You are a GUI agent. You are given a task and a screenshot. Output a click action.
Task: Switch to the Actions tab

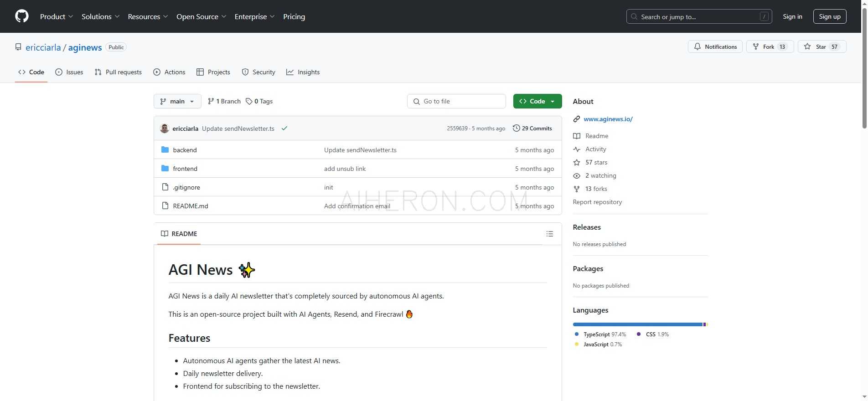(169, 72)
